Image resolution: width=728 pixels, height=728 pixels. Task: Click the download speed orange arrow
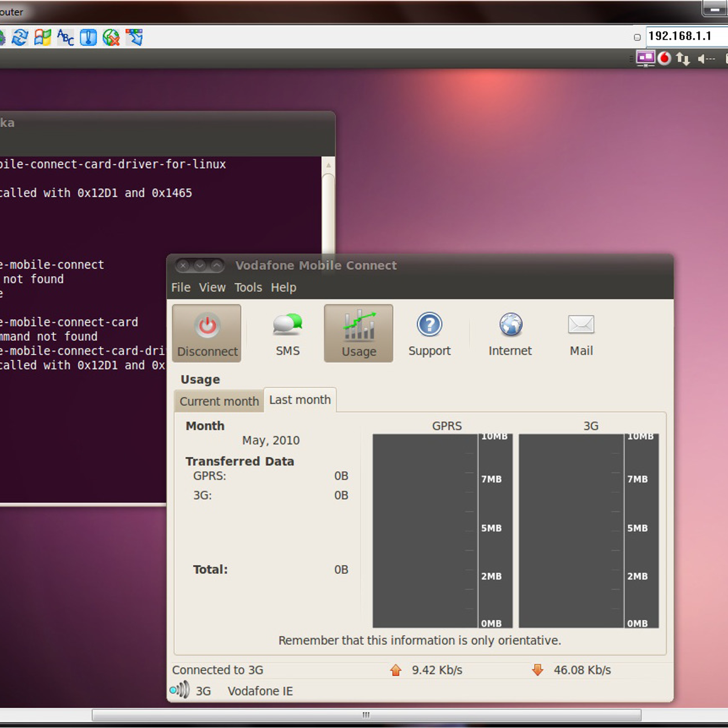click(x=538, y=670)
